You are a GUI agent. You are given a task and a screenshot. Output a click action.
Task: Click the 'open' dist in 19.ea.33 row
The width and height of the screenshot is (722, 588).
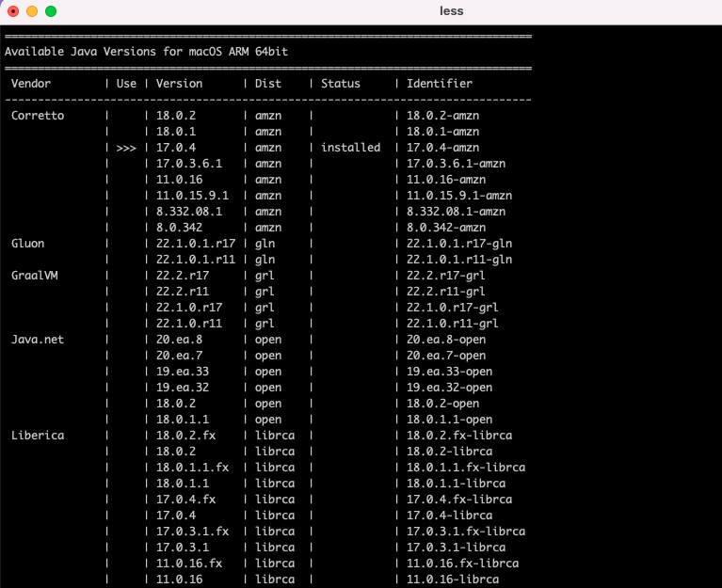pyautogui.click(x=268, y=372)
